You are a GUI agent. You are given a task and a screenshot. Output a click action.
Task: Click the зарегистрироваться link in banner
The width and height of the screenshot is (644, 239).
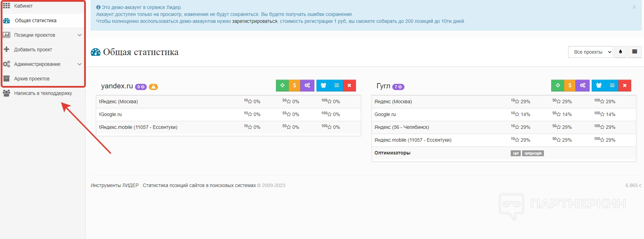click(x=254, y=21)
